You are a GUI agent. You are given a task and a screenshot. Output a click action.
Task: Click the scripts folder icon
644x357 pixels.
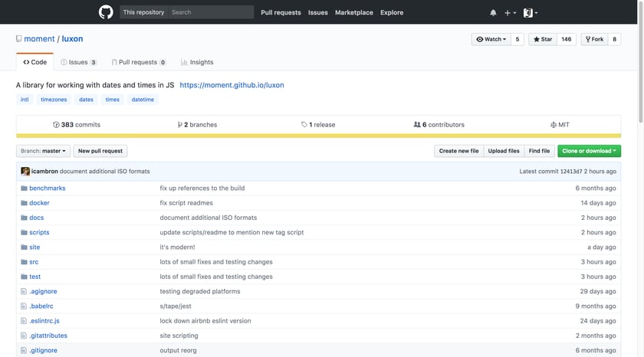point(24,232)
